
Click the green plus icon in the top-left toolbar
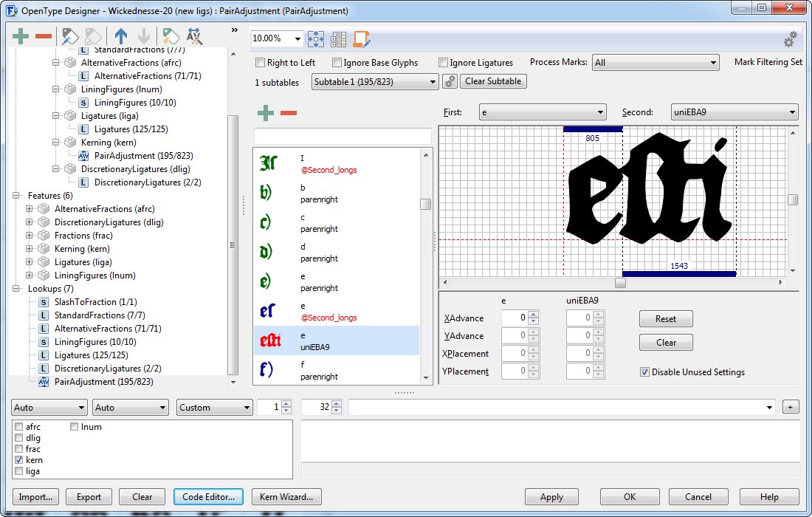[x=21, y=36]
